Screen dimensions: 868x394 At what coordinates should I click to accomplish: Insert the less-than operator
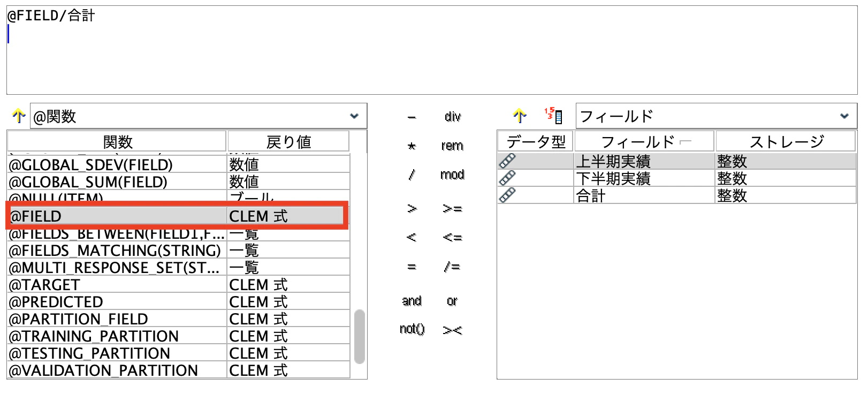[412, 237]
